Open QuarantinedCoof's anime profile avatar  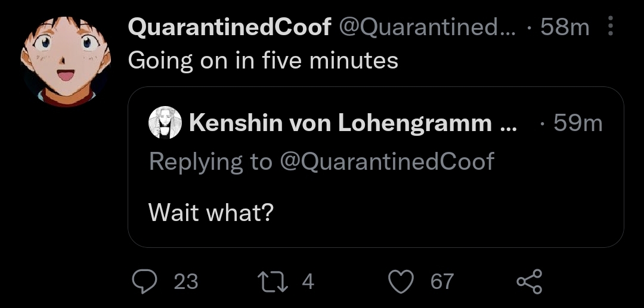point(66,61)
